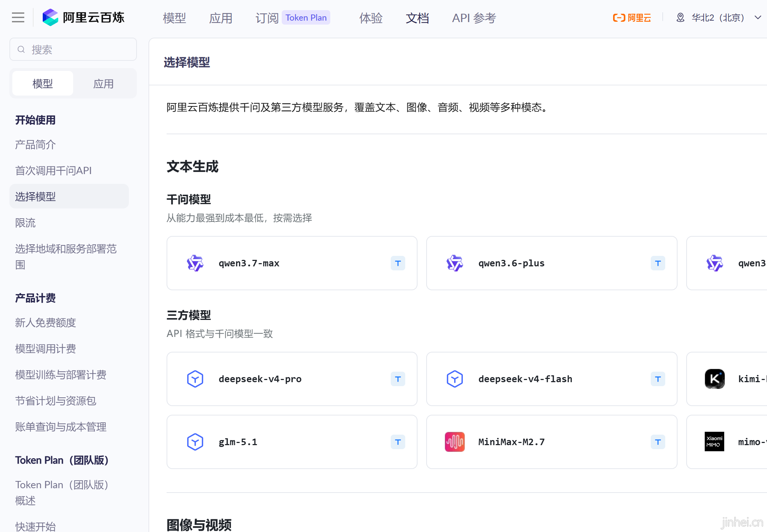Open the MiniMax-M2.7 model card
767x532 pixels.
point(552,442)
